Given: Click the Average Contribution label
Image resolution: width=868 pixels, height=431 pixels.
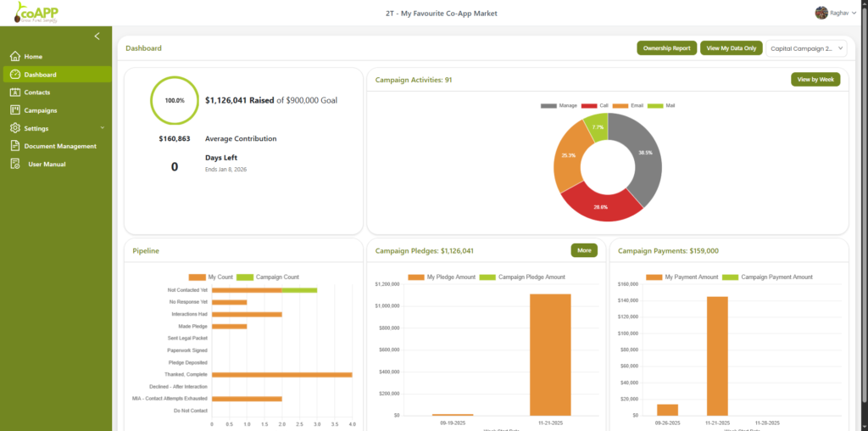Looking at the screenshot, I should pyautogui.click(x=241, y=138).
